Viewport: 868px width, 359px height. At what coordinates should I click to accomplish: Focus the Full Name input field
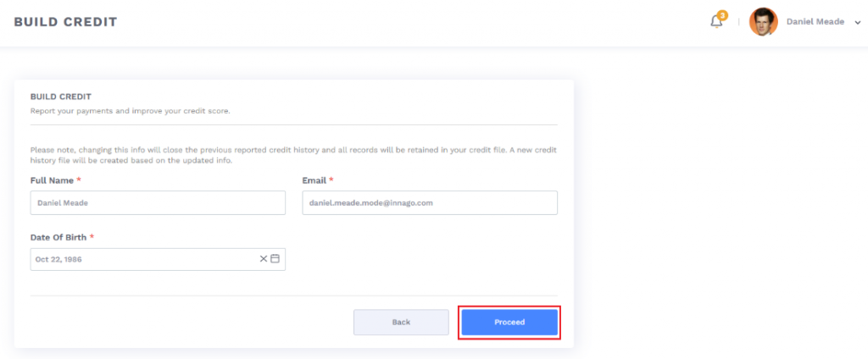point(158,203)
